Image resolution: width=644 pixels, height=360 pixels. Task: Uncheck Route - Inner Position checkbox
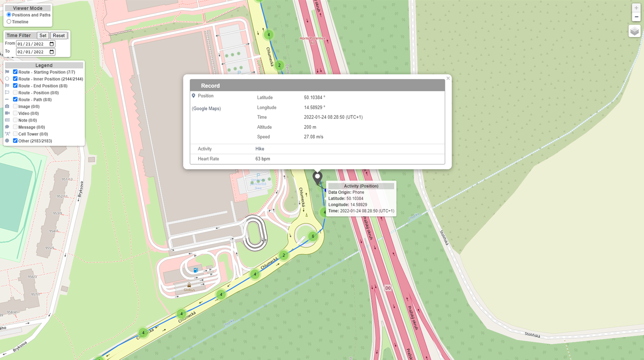click(15, 79)
